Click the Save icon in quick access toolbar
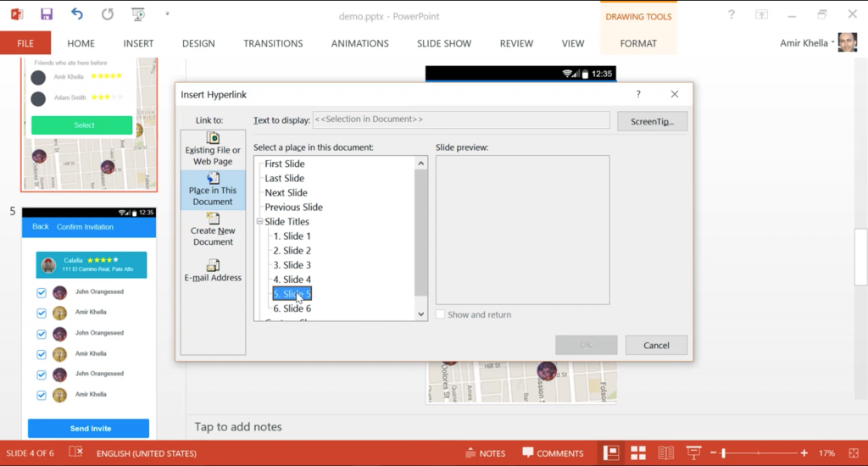The width and height of the screenshot is (868, 466). 47,14
